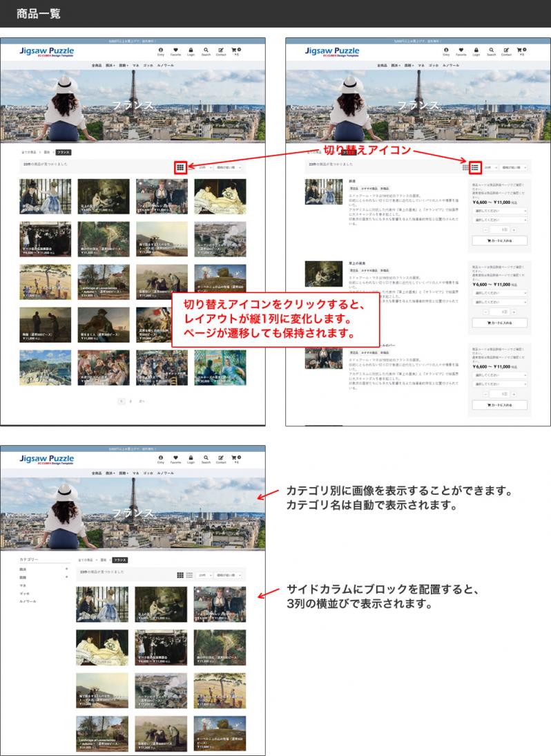The height and width of the screenshot is (756, 551).
Task: Open 20件 count dropdown on list-layout page
Action: (x=490, y=167)
